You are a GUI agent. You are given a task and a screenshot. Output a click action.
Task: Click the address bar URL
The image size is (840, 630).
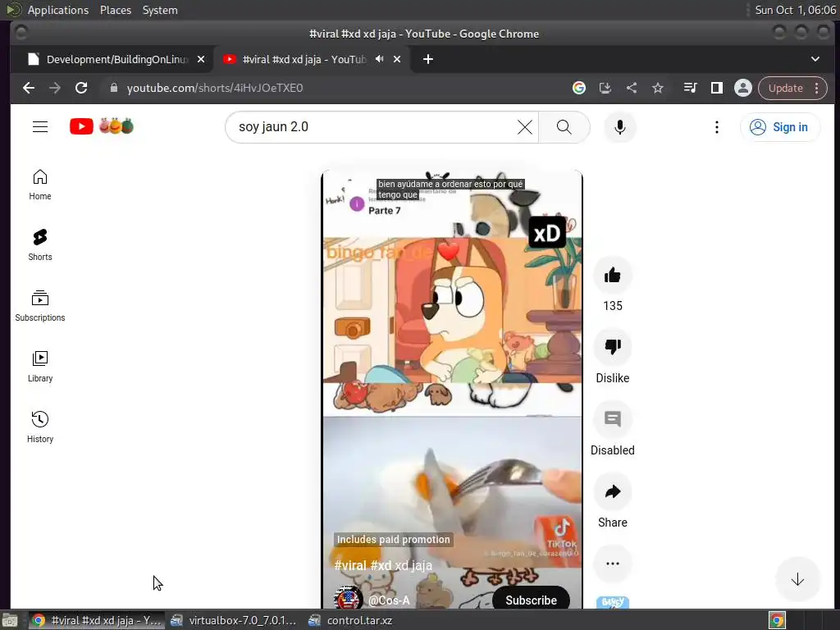(215, 88)
